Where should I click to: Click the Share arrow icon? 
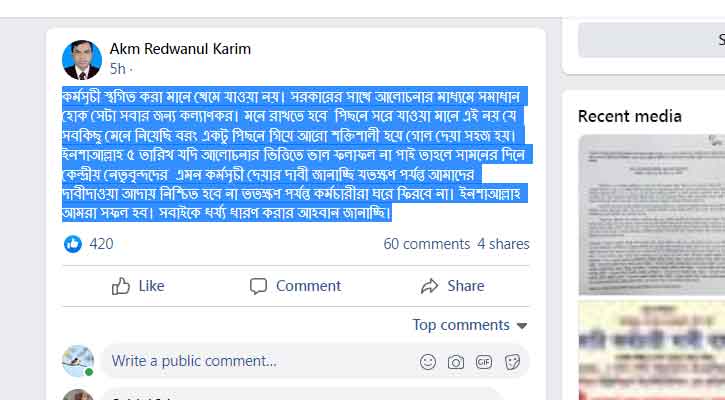[430, 286]
